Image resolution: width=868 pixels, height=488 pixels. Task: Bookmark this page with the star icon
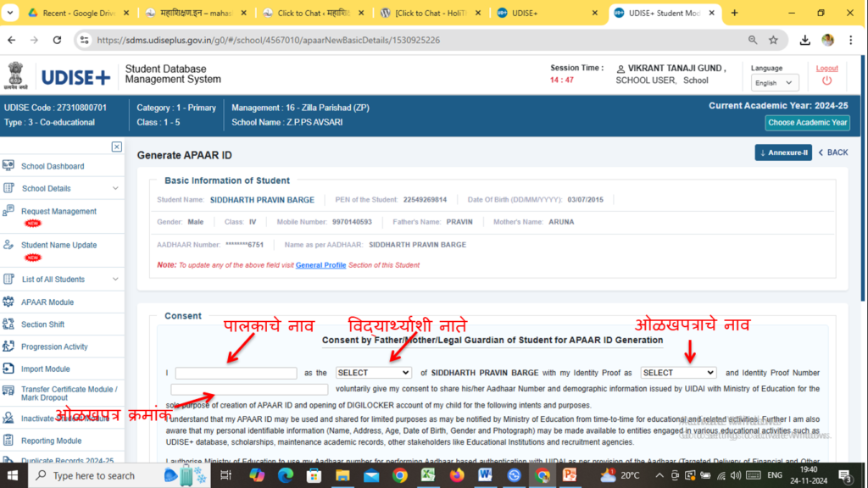(x=773, y=40)
